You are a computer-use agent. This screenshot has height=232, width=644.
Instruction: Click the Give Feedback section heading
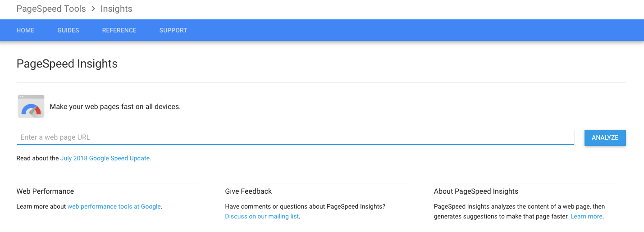248,191
